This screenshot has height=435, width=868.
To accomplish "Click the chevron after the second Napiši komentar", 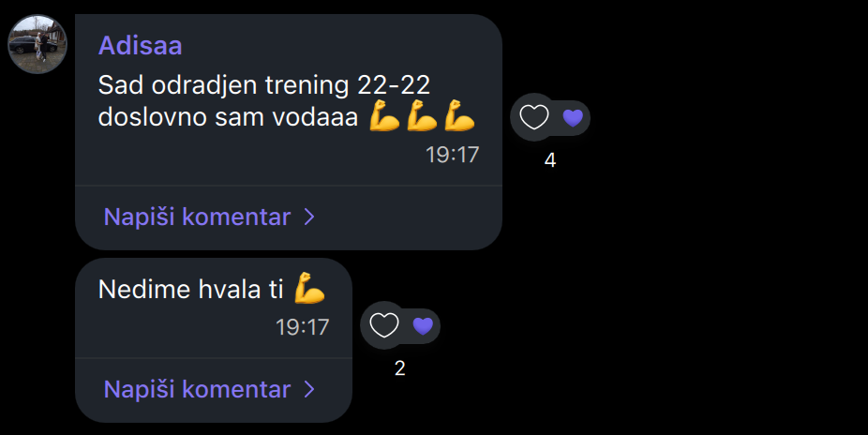I will click(309, 389).
